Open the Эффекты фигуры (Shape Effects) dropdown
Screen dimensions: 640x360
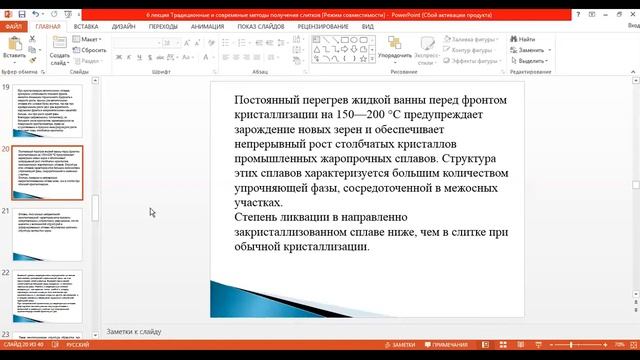(472, 61)
